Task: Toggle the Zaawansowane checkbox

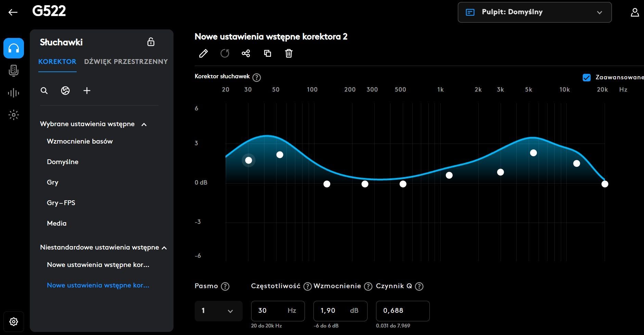Action: (587, 77)
